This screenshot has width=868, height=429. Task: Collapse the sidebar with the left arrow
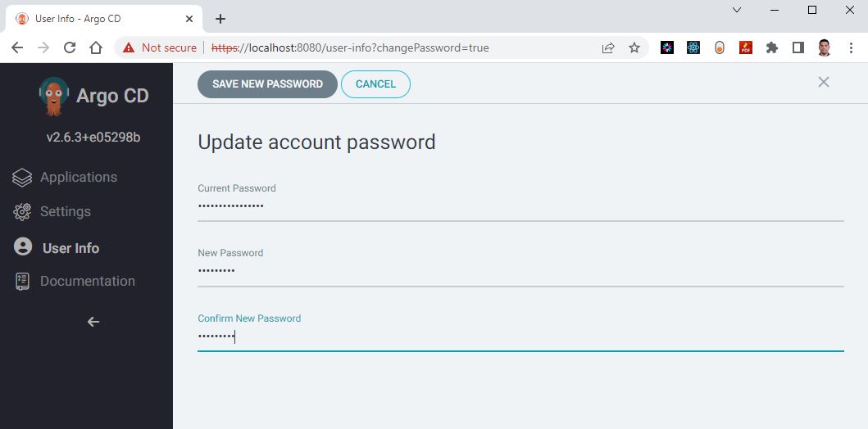[93, 322]
